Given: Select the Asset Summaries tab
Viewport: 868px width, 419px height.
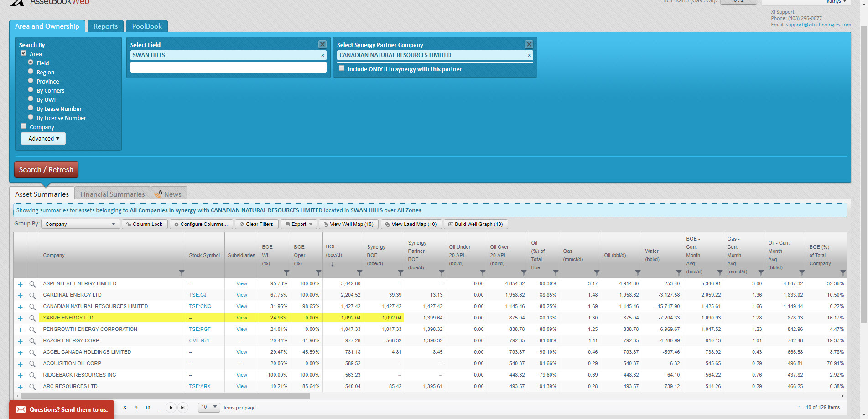Looking at the screenshot, I should pyautogui.click(x=42, y=194).
